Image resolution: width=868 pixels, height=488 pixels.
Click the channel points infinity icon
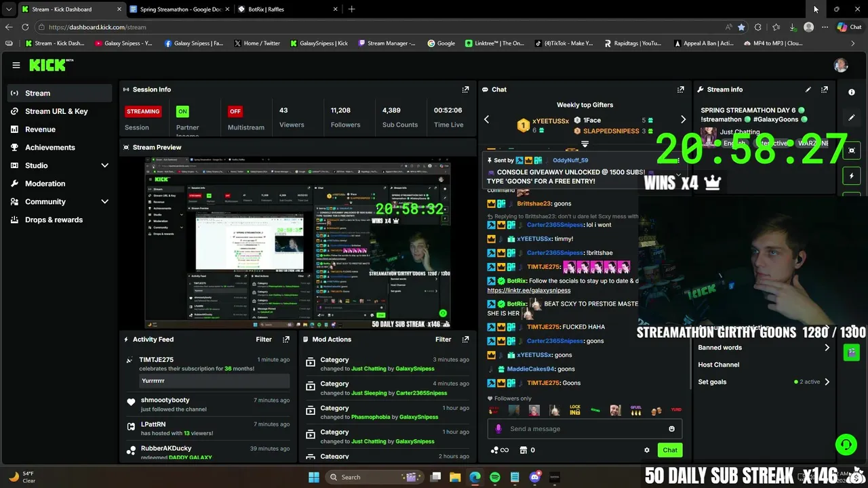click(499, 450)
